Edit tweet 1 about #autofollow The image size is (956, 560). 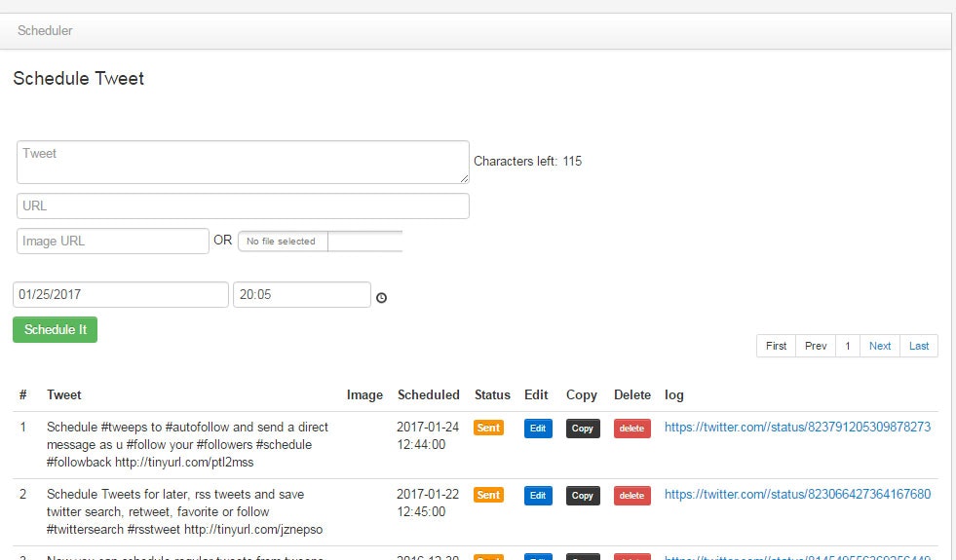[538, 429]
